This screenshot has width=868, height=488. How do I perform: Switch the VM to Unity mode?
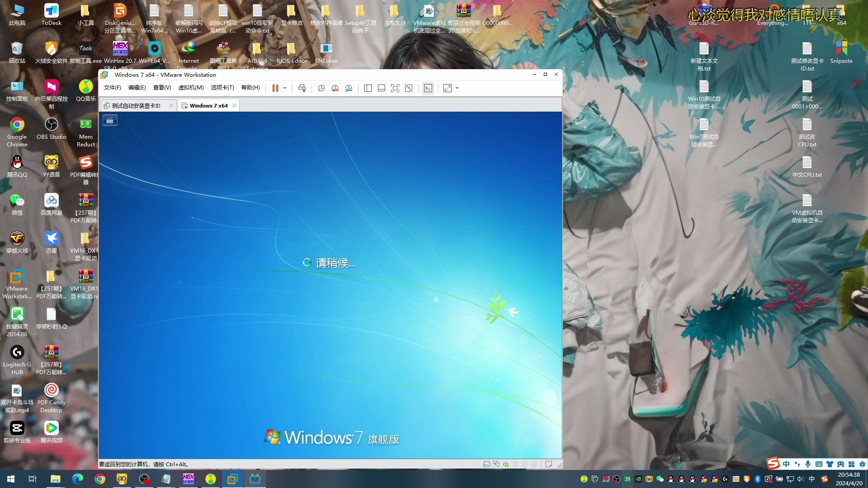point(409,88)
